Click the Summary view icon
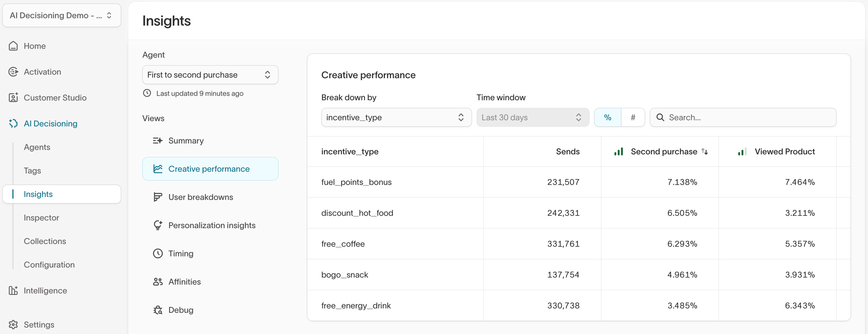This screenshot has width=868, height=334. click(158, 141)
